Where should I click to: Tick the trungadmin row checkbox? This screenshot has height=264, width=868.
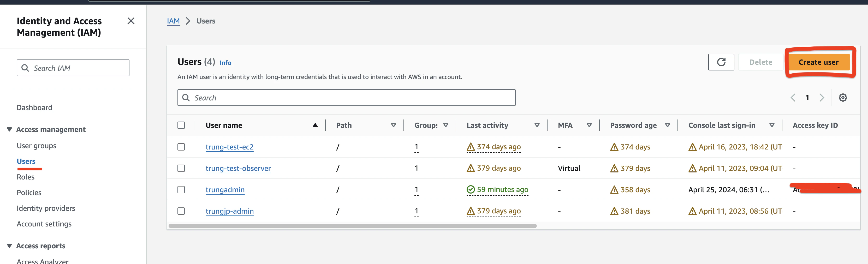pyautogui.click(x=181, y=190)
